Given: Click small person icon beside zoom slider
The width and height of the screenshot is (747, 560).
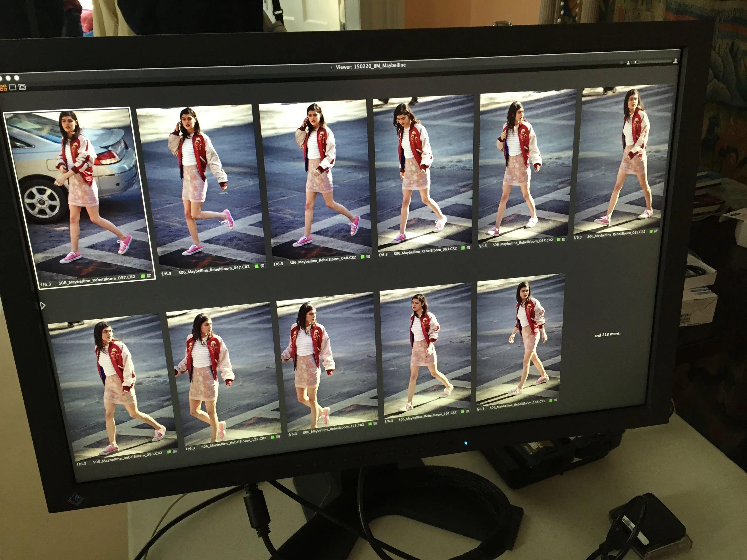Looking at the screenshot, I should [x=628, y=63].
